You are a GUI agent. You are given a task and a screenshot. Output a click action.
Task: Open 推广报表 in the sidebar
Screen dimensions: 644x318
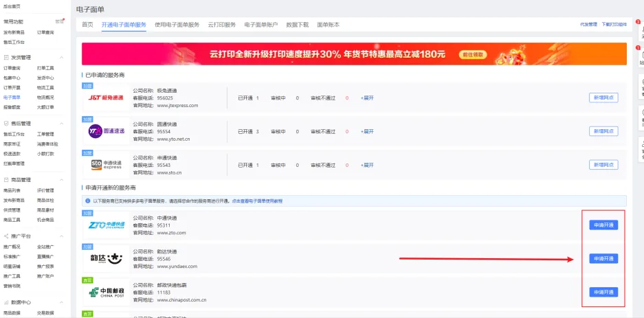45,266
